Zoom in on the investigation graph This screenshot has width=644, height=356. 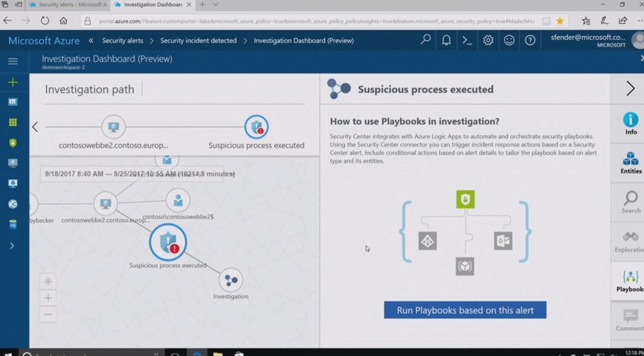pos(48,298)
